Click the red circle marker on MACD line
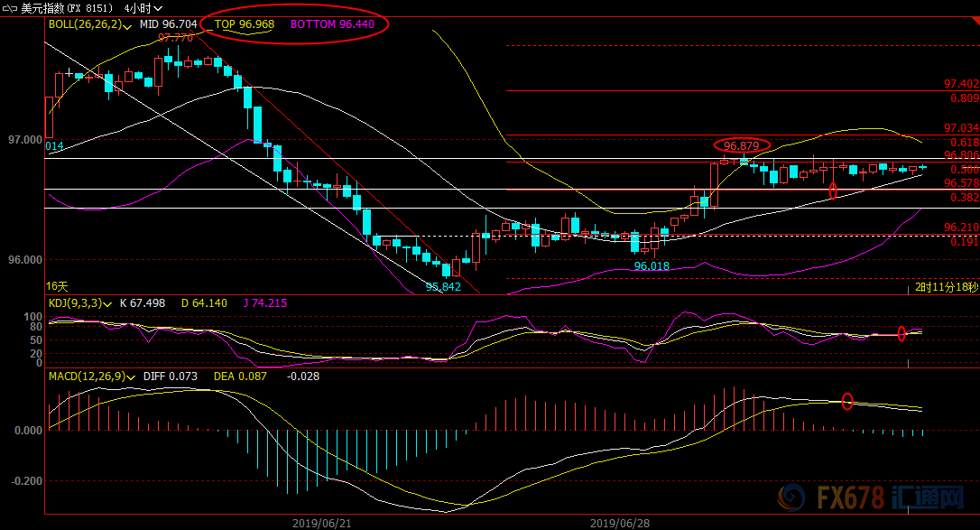Screen dimensions: 980x530 coord(846,401)
